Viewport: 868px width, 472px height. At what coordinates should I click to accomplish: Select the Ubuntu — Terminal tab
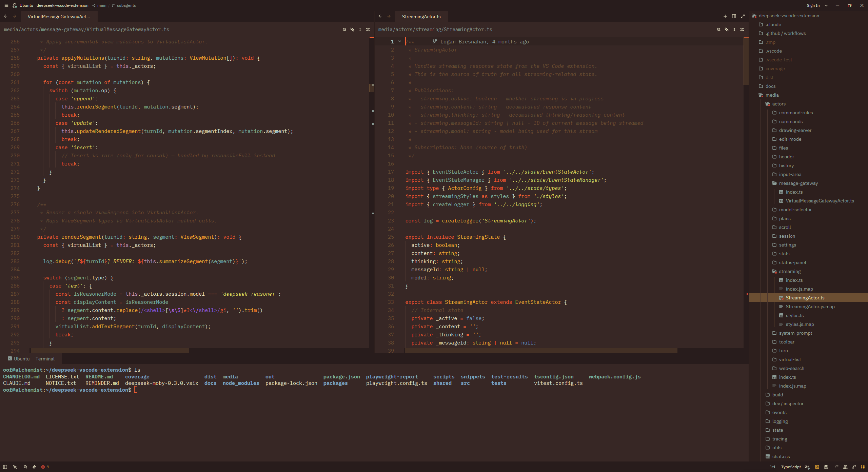click(31, 359)
